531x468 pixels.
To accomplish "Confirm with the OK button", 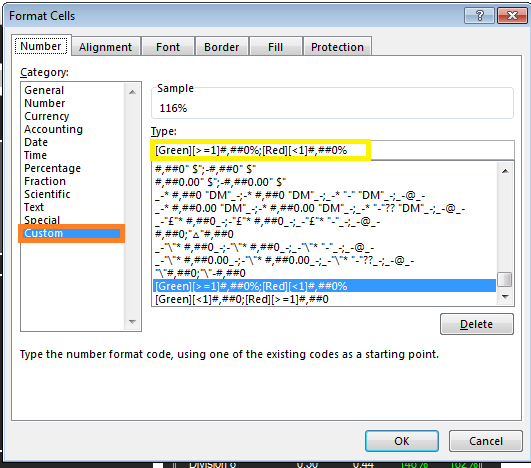I will [x=402, y=441].
